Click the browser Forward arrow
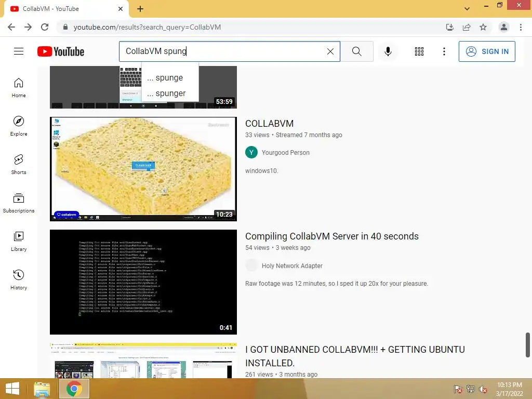The image size is (532, 399). 28,27
